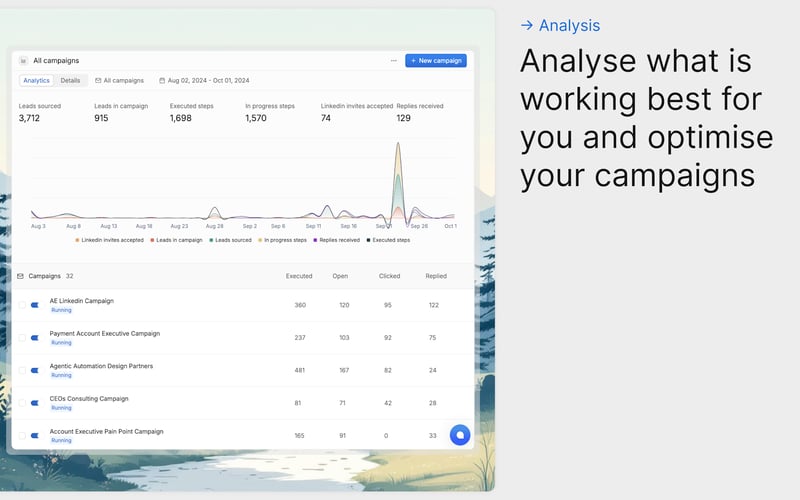Image resolution: width=800 pixels, height=500 pixels.
Task: Click the megaphone icon for AE LinkedIn Campaign
Action: point(35,305)
